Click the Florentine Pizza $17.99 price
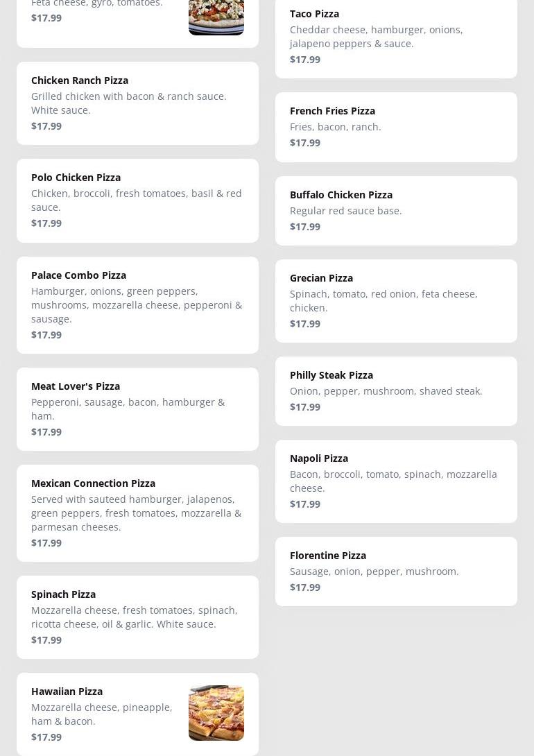Image resolution: width=534 pixels, height=756 pixels. point(305,587)
